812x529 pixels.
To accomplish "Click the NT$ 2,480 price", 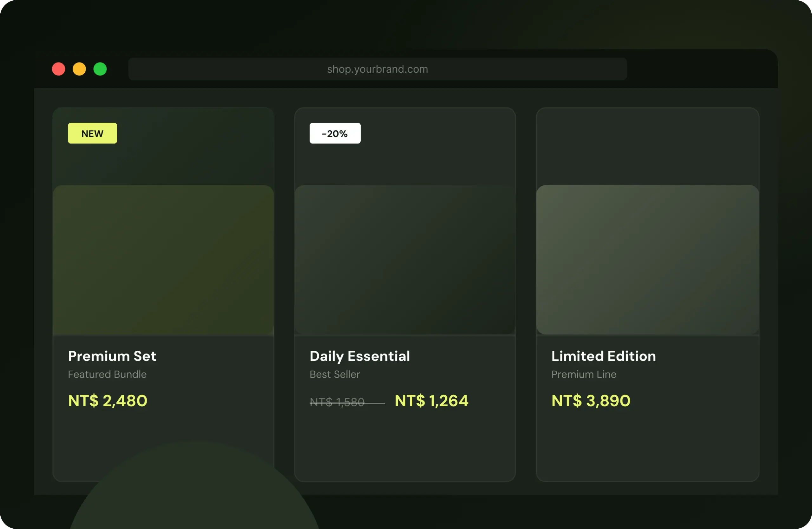I will pyautogui.click(x=108, y=401).
